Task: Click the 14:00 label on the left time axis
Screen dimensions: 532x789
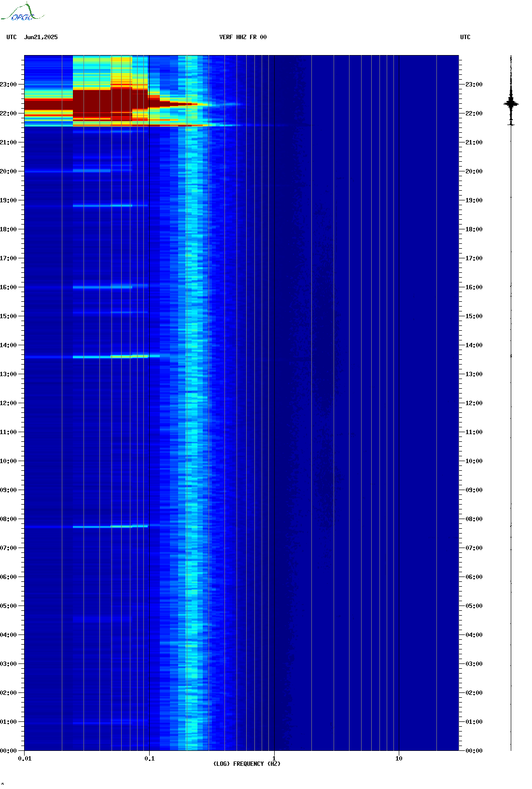Action: tap(8, 345)
